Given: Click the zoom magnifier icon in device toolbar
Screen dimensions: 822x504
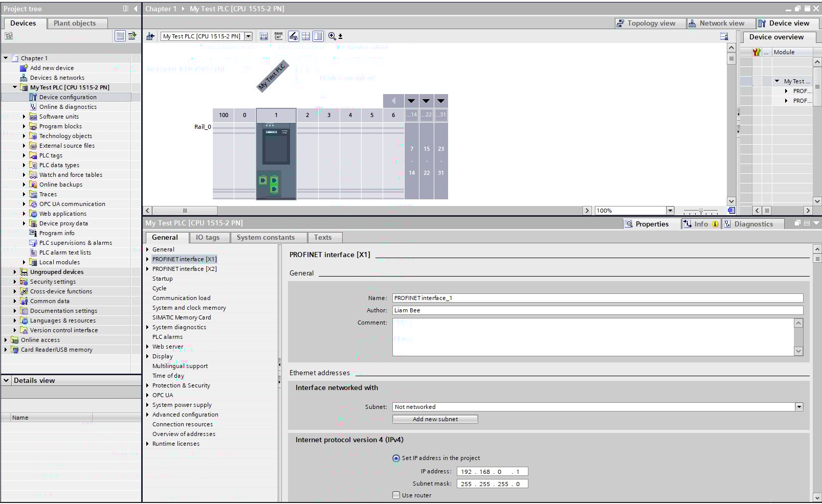Looking at the screenshot, I should (332, 36).
